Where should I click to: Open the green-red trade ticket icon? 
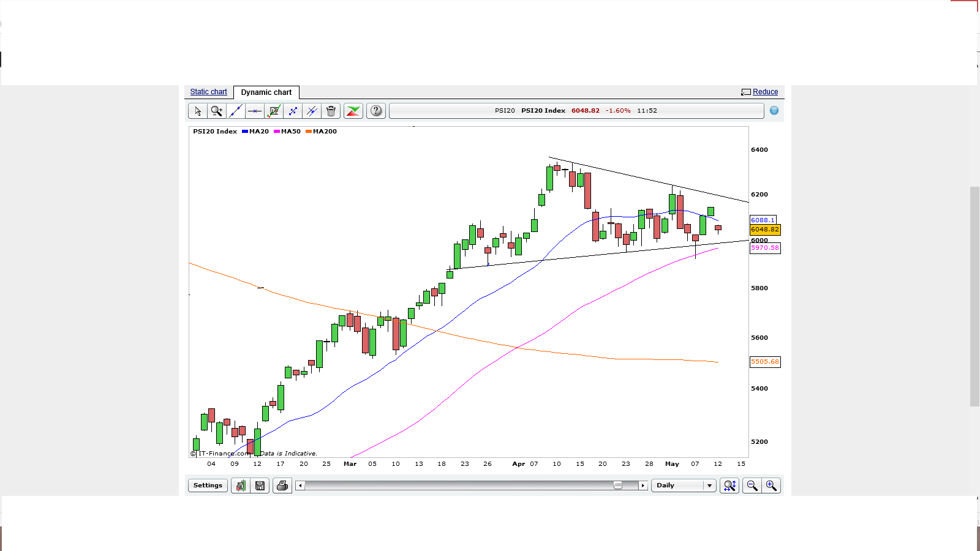(x=353, y=111)
